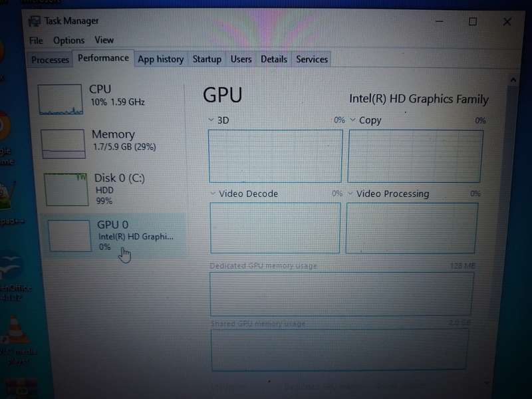Click the 1.7/5.9 GB (29%) memory value
This screenshot has height=399, width=532.
point(124,147)
